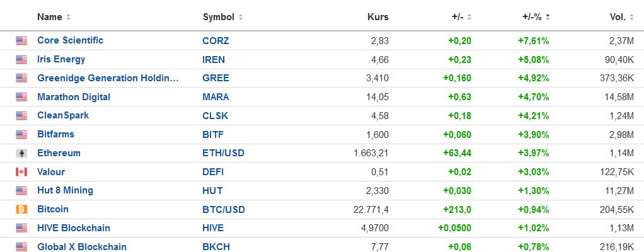Click the Kurs column header
The width and height of the screenshot is (644, 252).
coord(377,17)
